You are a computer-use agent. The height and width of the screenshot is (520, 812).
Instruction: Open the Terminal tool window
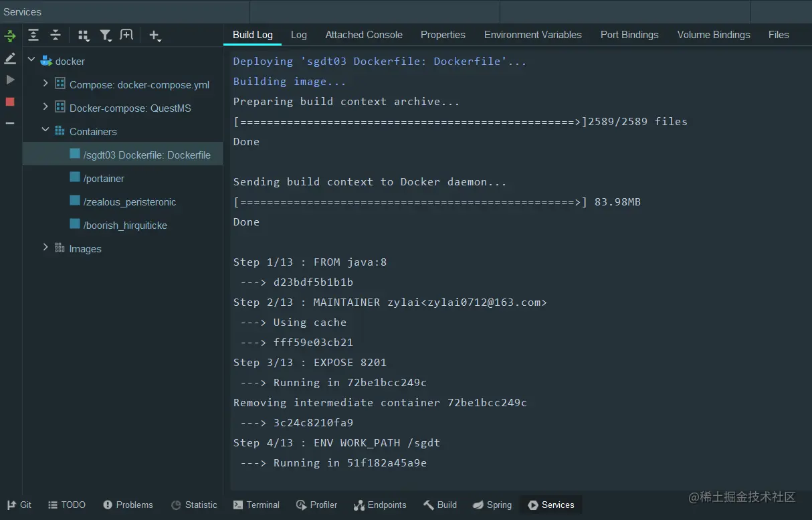(256, 505)
